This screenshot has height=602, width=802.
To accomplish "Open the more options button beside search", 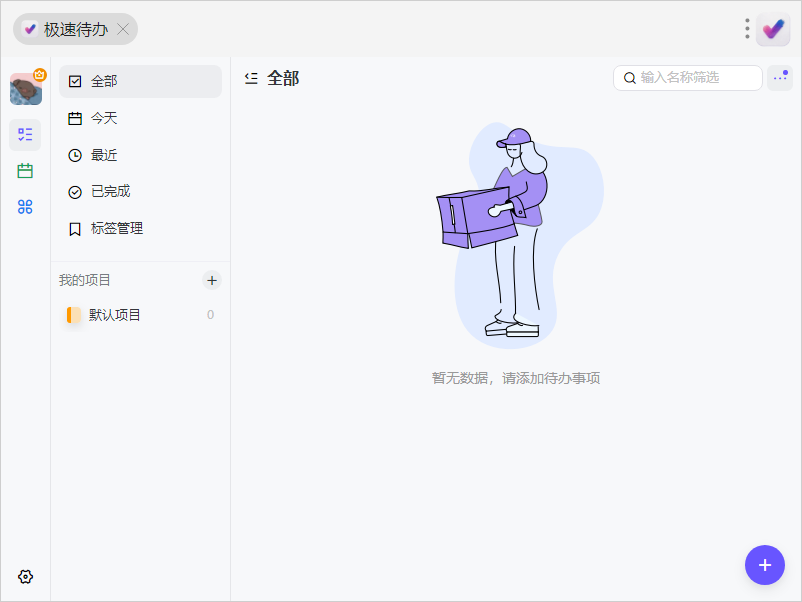I will click(x=779, y=78).
